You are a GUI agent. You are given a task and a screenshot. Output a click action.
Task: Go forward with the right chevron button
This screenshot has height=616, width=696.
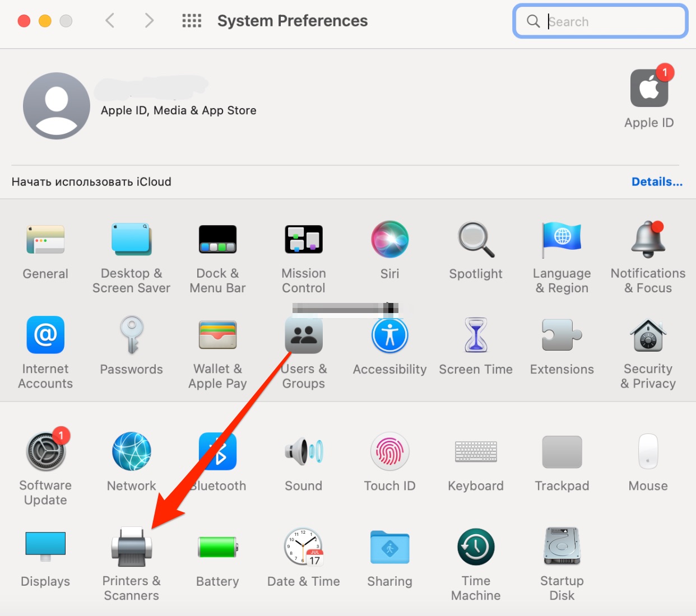click(149, 21)
